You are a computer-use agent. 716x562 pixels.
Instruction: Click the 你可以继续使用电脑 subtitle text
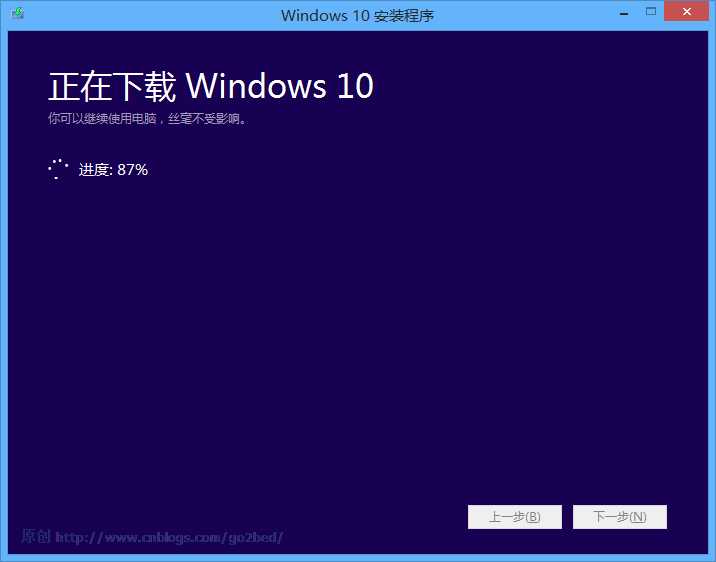pyautogui.click(x=147, y=119)
